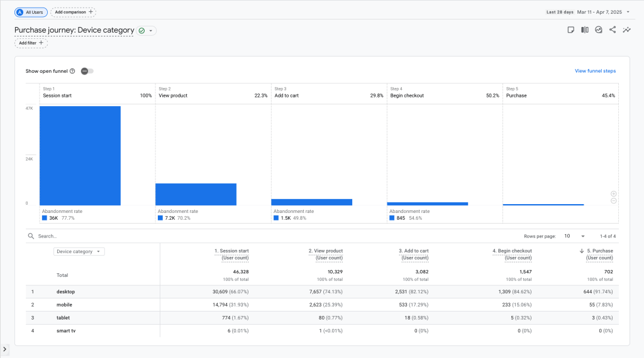Open the annotations note icon
Viewport: 644px width, 358px height.
click(571, 30)
